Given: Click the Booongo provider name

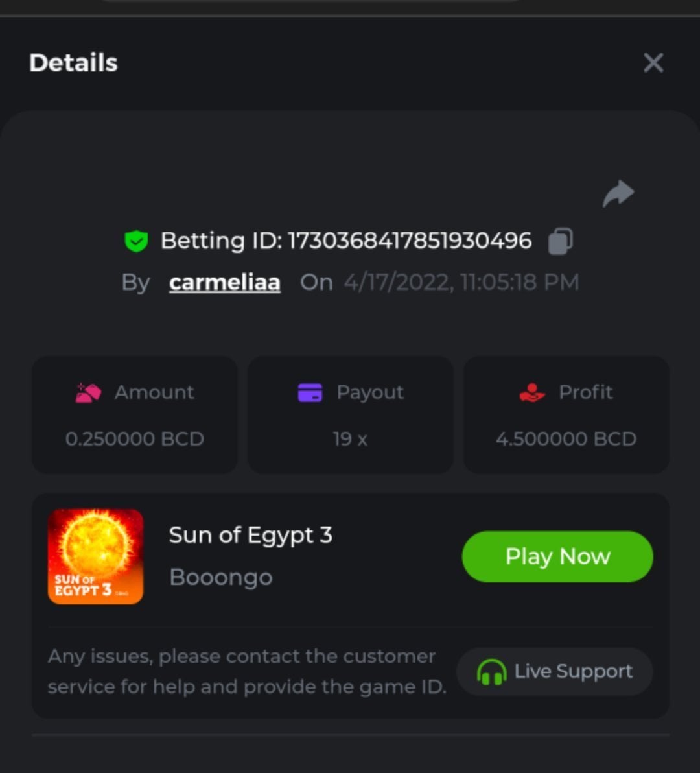Looking at the screenshot, I should (x=220, y=577).
